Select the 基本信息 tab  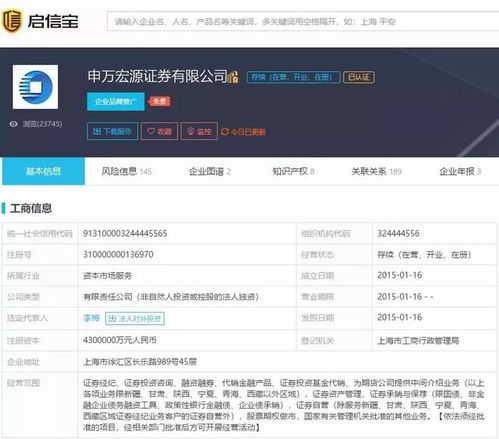[x=43, y=171]
